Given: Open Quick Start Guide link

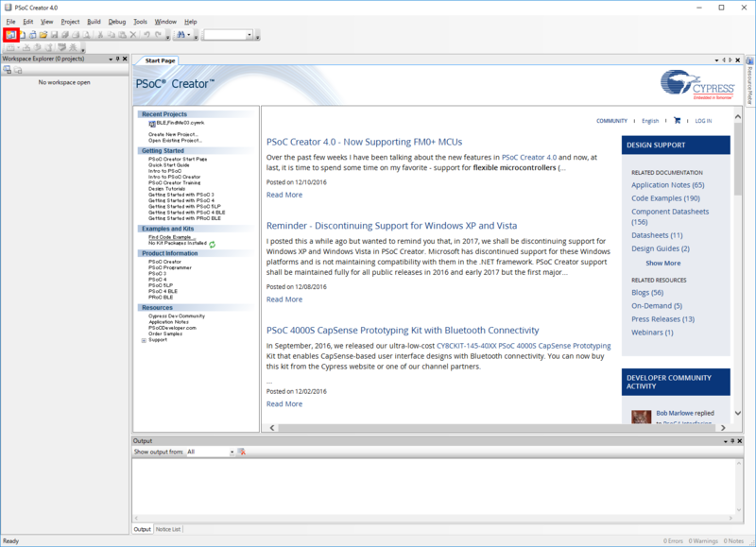Looking at the screenshot, I should coord(169,164).
